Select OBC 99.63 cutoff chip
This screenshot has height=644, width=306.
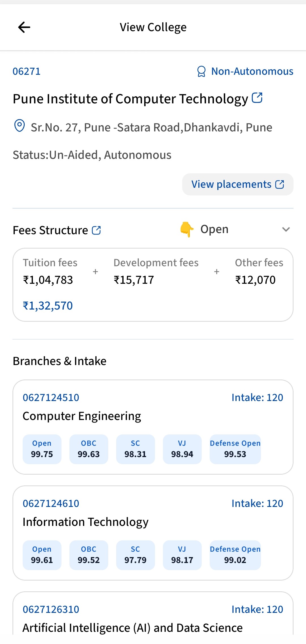coord(89,449)
